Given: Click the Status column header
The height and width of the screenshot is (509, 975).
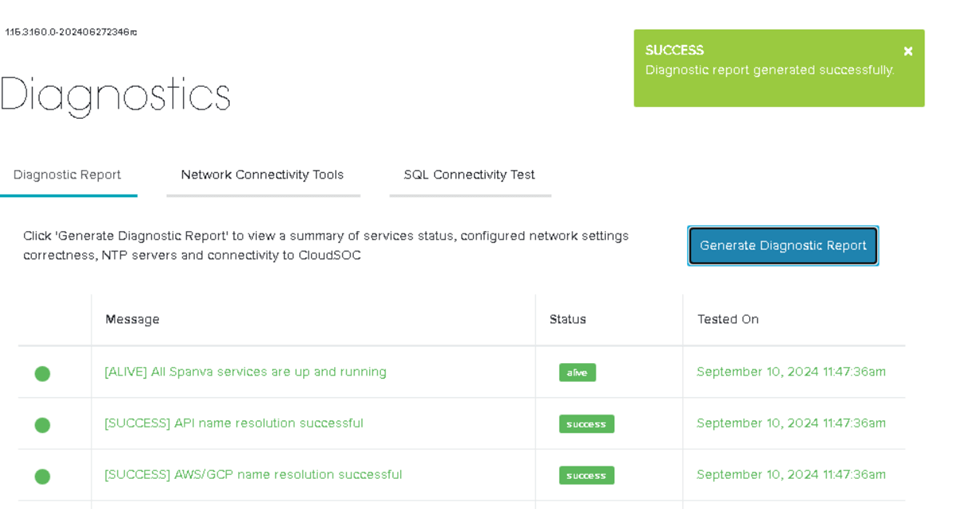Looking at the screenshot, I should pos(567,319).
